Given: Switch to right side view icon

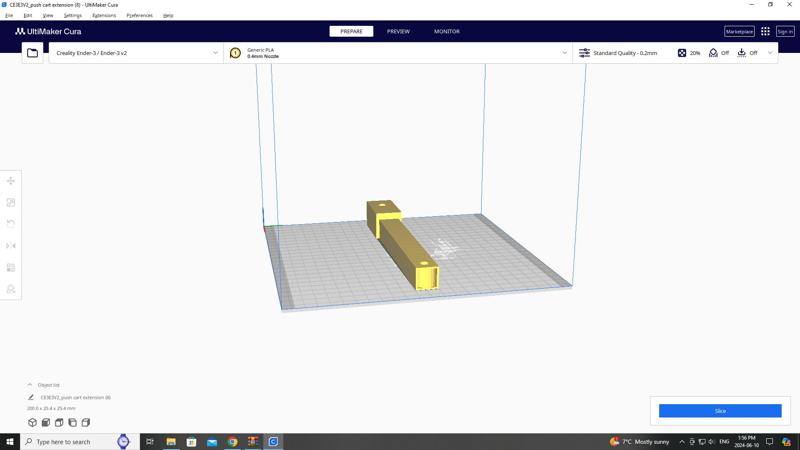Looking at the screenshot, I should tap(86, 422).
